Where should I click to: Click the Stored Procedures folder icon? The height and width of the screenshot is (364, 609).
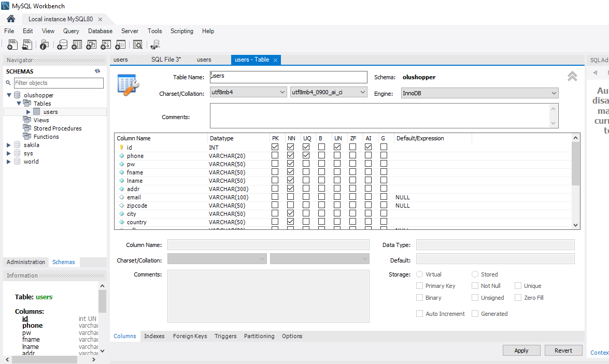tap(27, 128)
